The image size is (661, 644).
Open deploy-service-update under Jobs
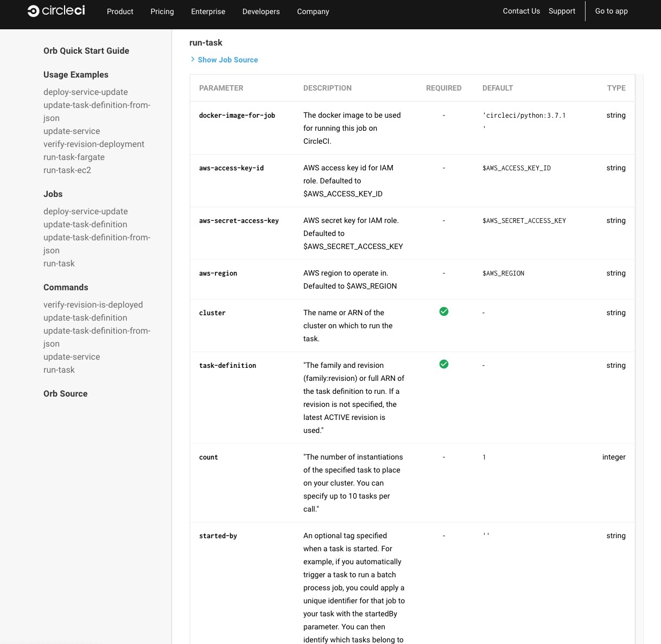point(86,212)
